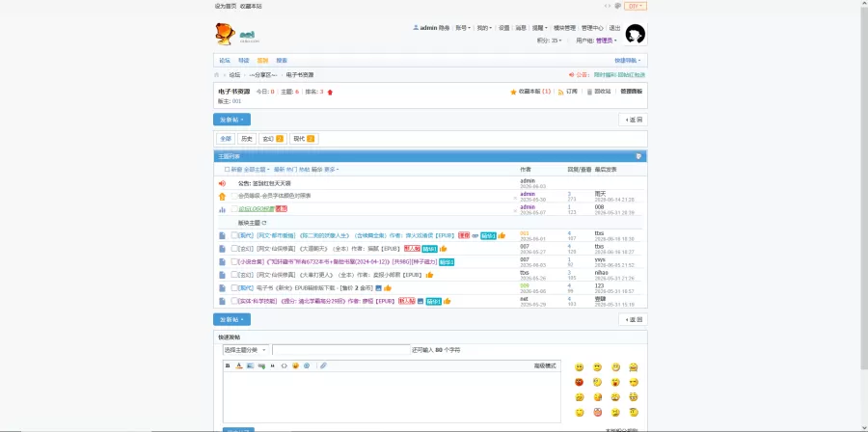Open 论坛 in main navigation bar

click(225, 61)
